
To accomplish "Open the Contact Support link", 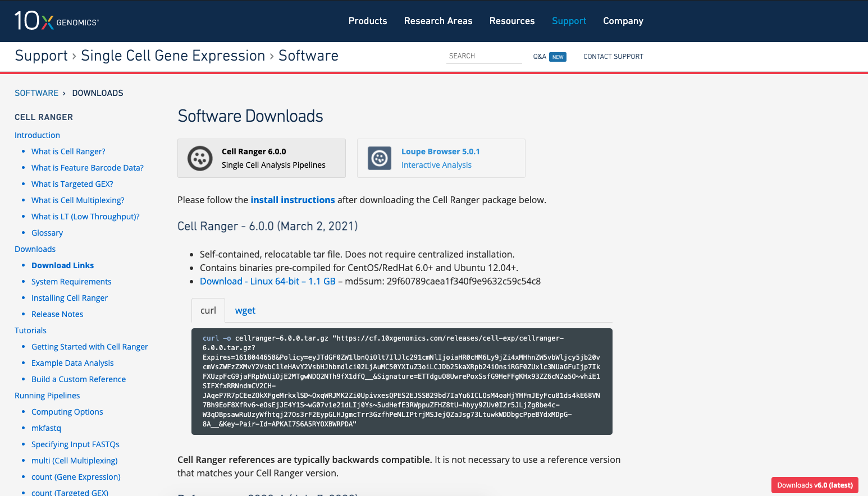I will pyautogui.click(x=613, y=57).
